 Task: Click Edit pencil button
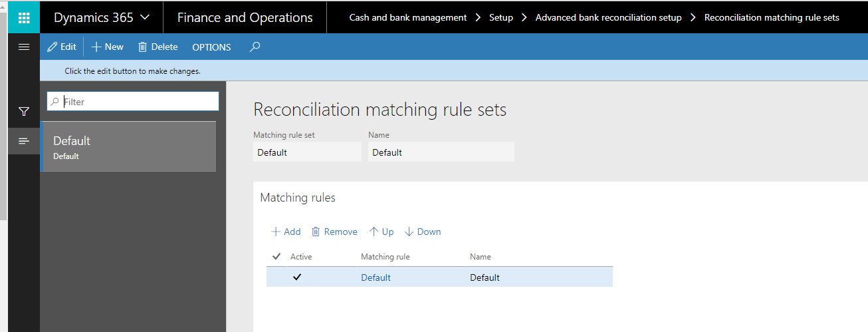62,47
